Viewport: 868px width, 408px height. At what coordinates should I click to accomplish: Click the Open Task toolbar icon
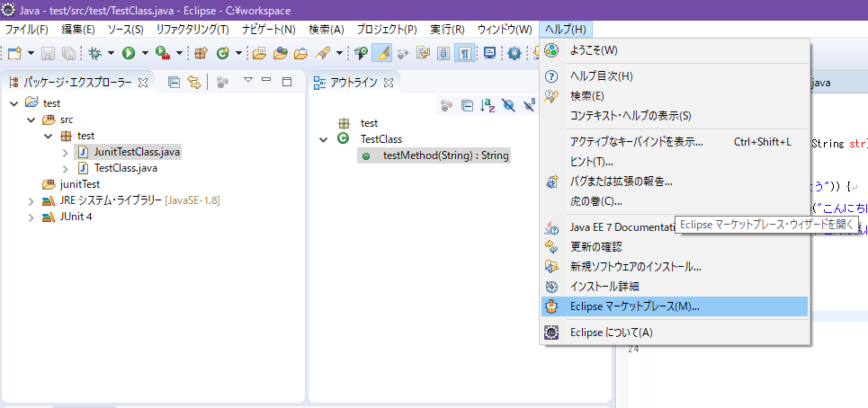coord(280,53)
